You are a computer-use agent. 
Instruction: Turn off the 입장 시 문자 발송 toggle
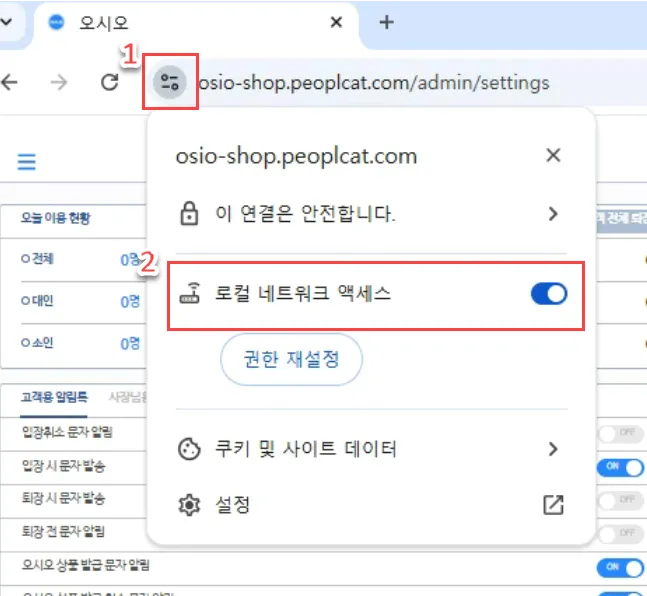click(619, 466)
